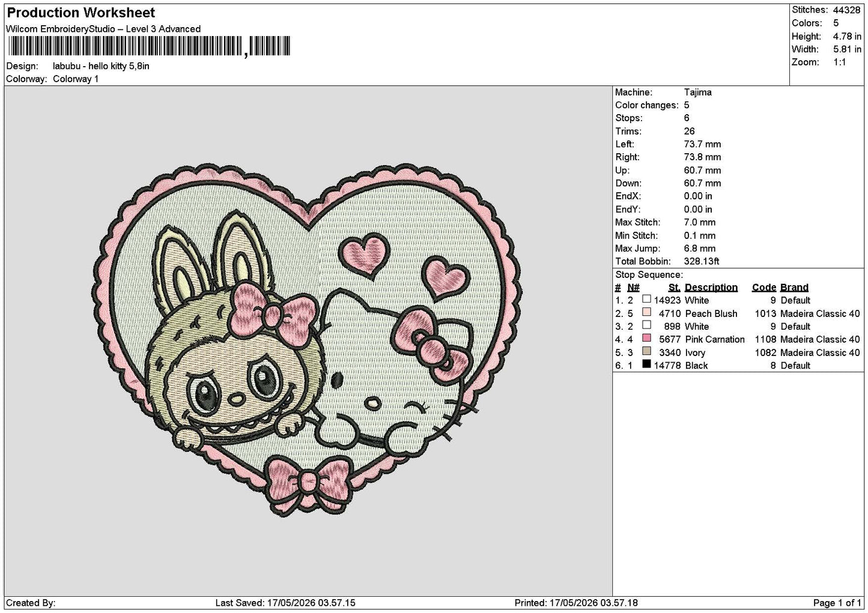868x613 pixels.
Task: Click the 'Created By:' label
Action: 31,603
